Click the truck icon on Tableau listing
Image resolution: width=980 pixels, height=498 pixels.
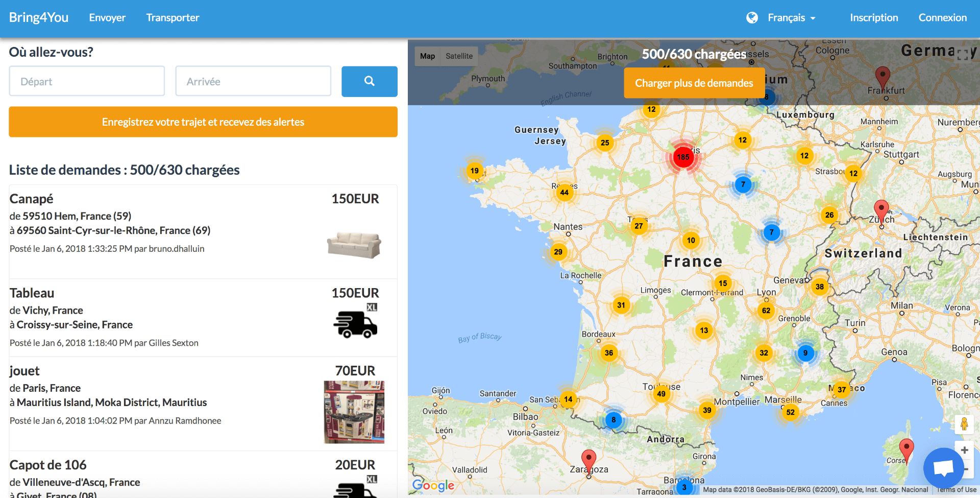(355, 321)
